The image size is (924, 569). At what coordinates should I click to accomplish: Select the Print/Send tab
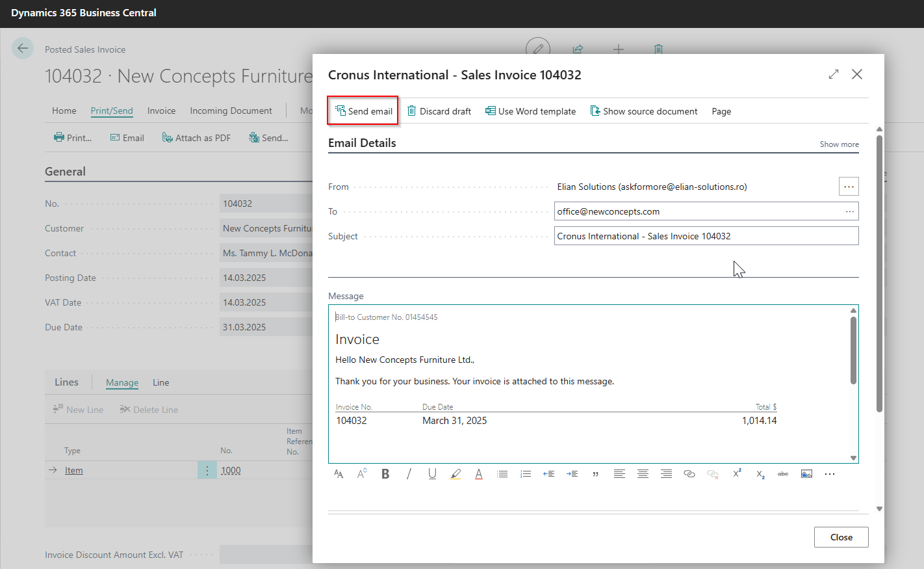tap(112, 111)
